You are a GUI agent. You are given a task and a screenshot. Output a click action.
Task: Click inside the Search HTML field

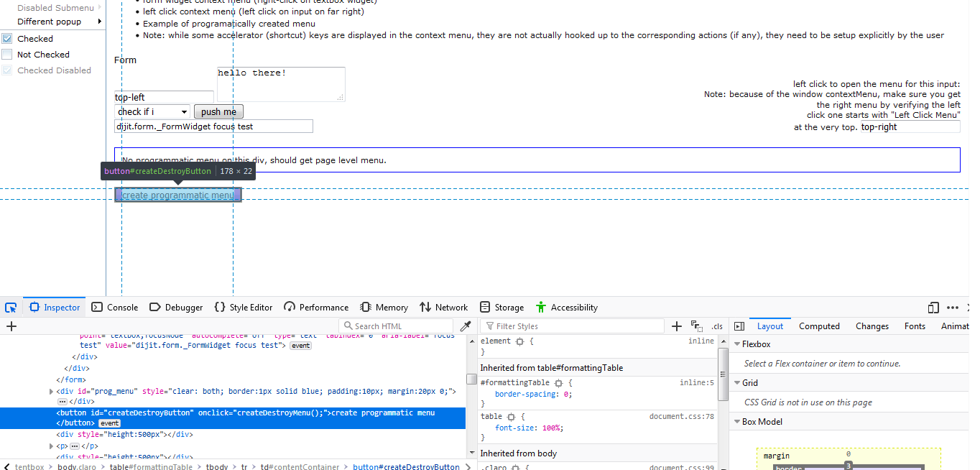(395, 326)
